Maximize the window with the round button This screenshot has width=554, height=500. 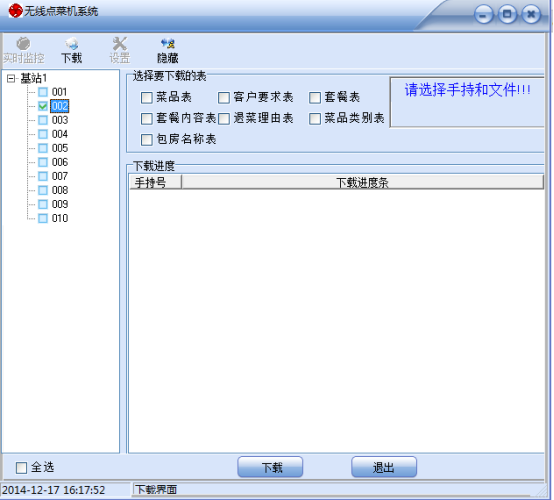pyautogui.click(x=507, y=14)
